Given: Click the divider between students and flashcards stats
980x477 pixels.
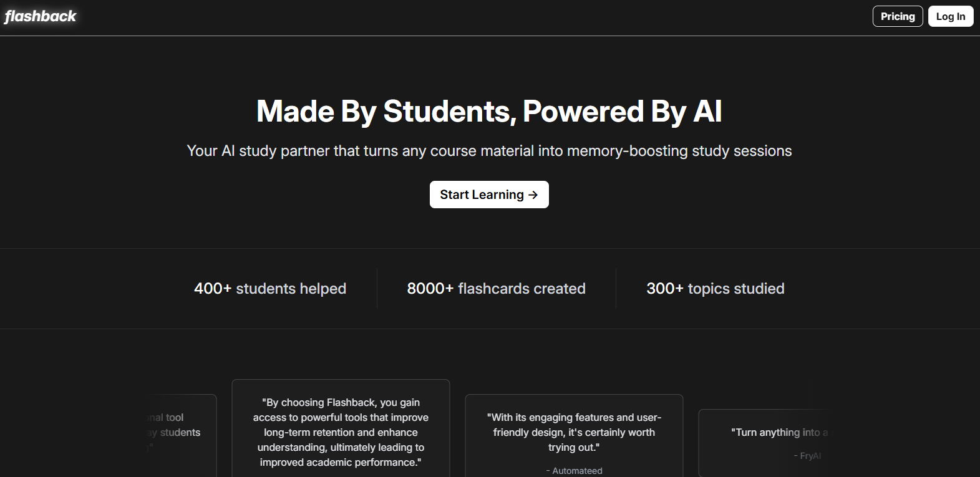Looking at the screenshot, I should pos(377,289).
